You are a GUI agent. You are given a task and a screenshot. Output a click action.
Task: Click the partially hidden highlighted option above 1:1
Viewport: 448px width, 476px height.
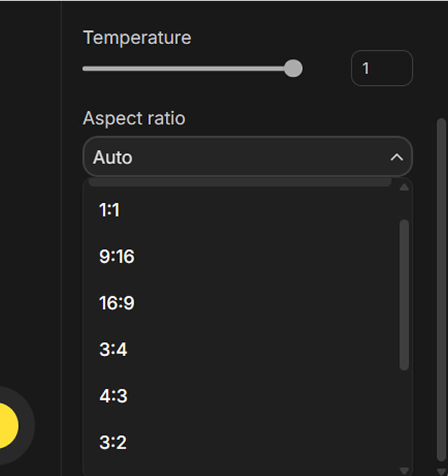pyautogui.click(x=239, y=182)
